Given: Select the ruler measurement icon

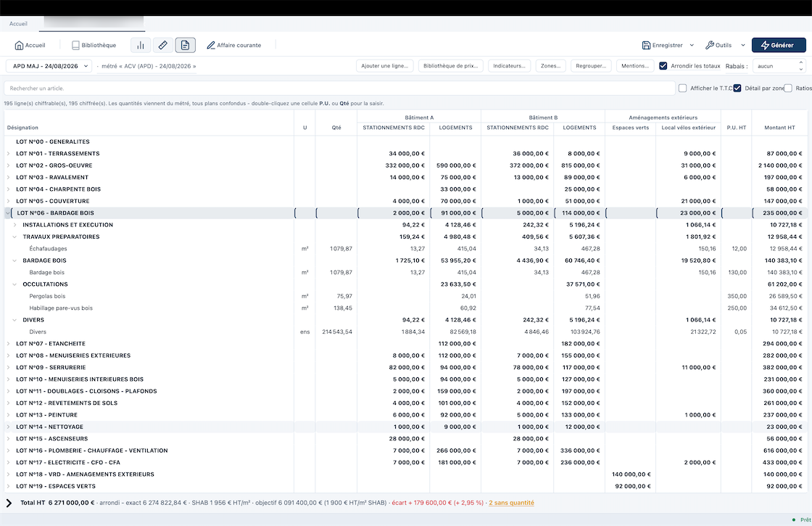Looking at the screenshot, I should point(162,45).
